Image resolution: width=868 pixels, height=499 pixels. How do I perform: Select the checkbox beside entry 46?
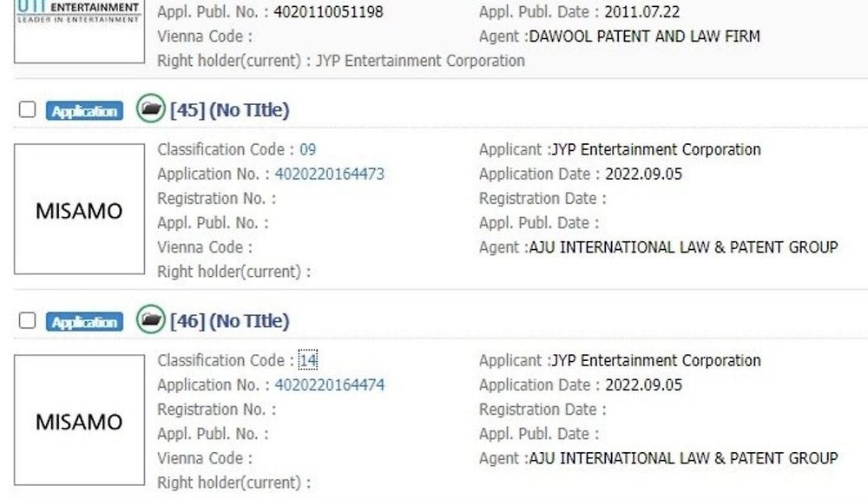coord(28,321)
